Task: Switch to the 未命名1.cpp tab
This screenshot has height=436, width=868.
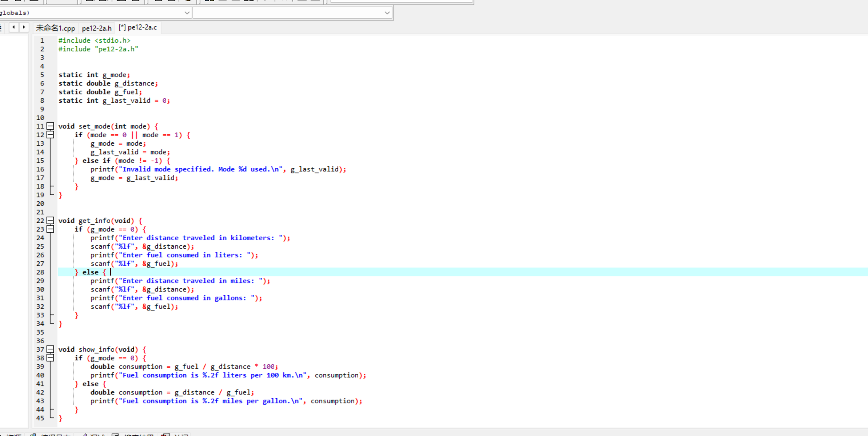Action: click(55, 28)
